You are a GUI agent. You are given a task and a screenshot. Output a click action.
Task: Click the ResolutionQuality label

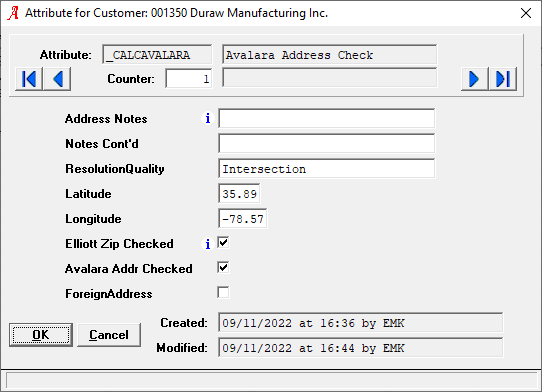pos(115,169)
